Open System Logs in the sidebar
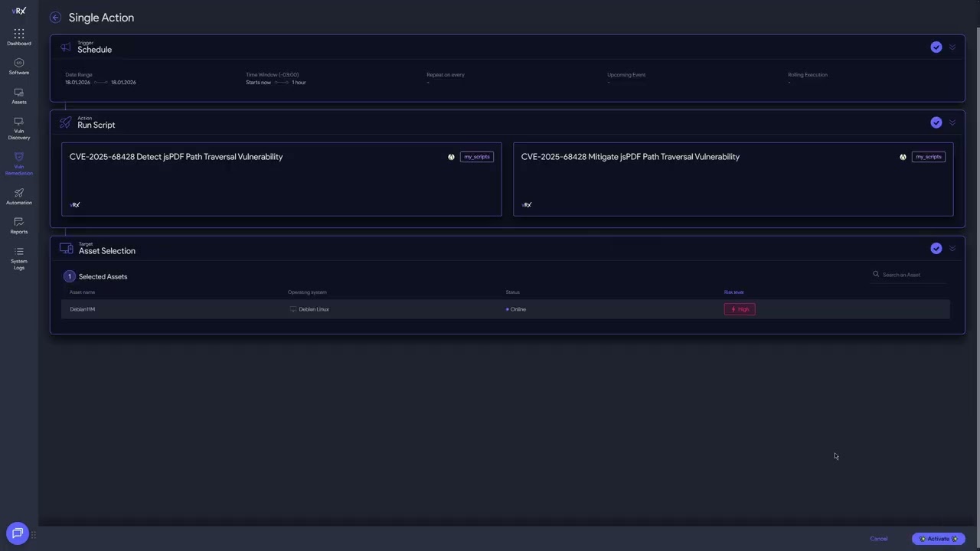The height and width of the screenshot is (551, 980). coord(19,259)
